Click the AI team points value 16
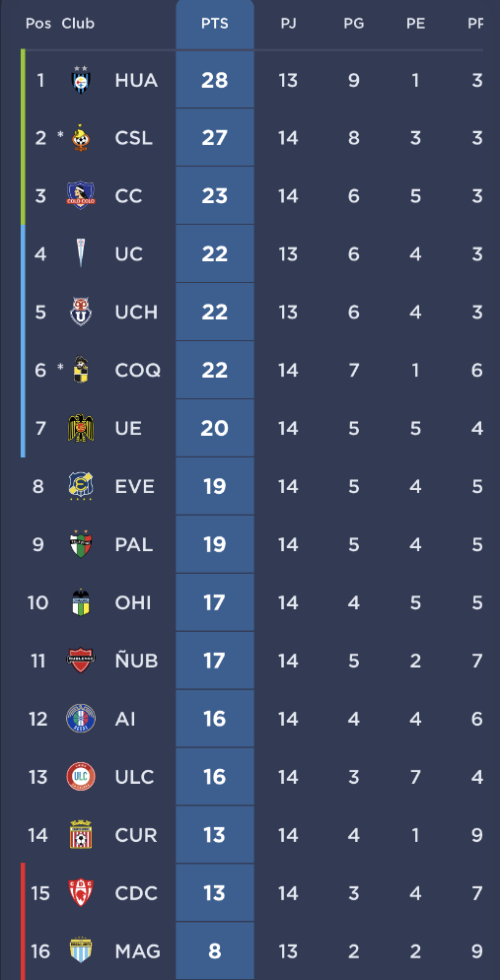500x980 pixels. click(x=214, y=718)
